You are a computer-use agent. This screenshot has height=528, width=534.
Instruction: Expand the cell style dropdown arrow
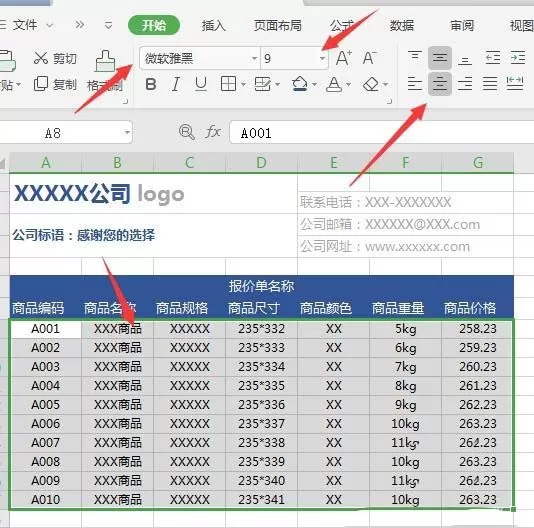click(278, 84)
